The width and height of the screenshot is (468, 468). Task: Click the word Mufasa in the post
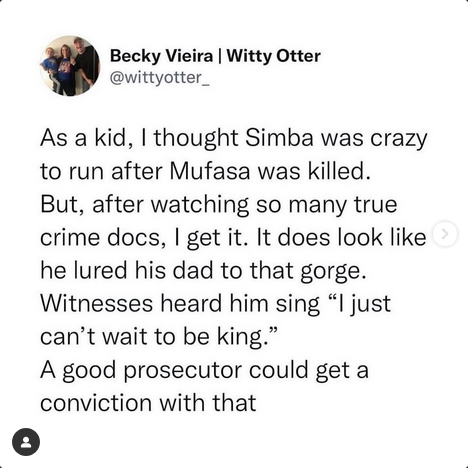(x=210, y=171)
